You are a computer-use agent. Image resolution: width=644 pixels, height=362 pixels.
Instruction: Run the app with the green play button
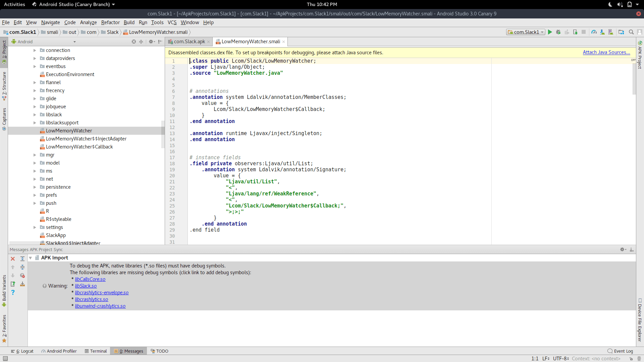click(550, 32)
